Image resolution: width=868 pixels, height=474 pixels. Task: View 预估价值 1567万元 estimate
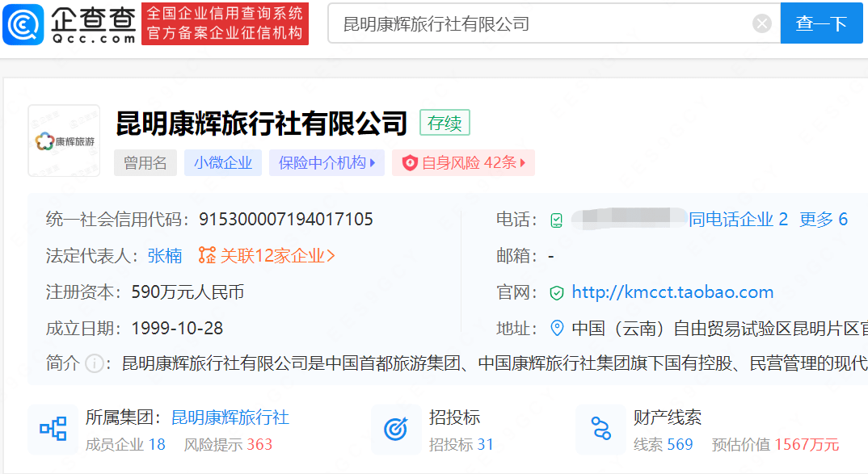coord(776,445)
